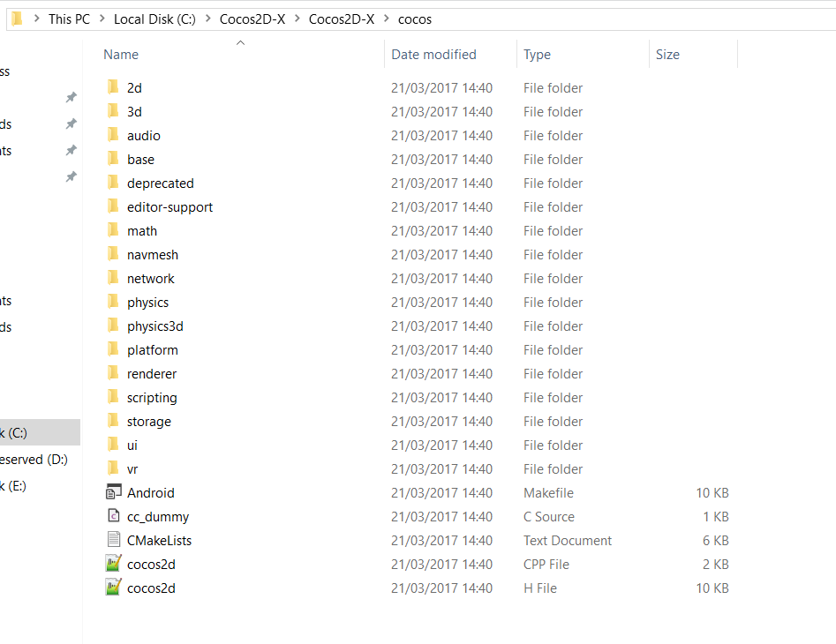Viewport: 836px width, 644px height.
Task: Select the cc_dummy C source icon
Action: [114, 515]
